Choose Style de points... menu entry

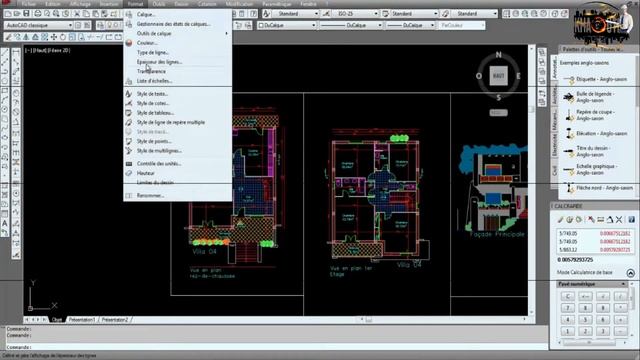(x=178, y=141)
